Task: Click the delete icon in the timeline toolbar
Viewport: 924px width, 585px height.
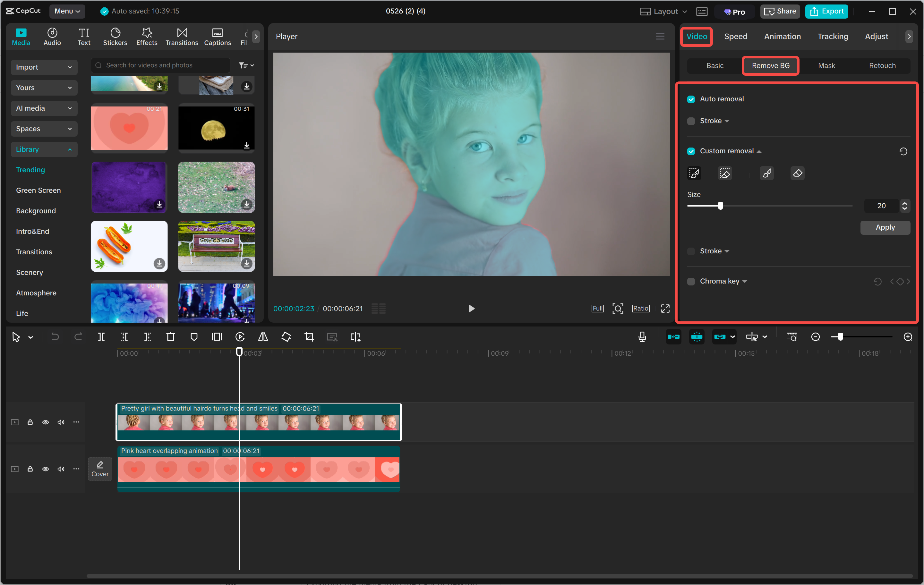Action: coord(171,337)
